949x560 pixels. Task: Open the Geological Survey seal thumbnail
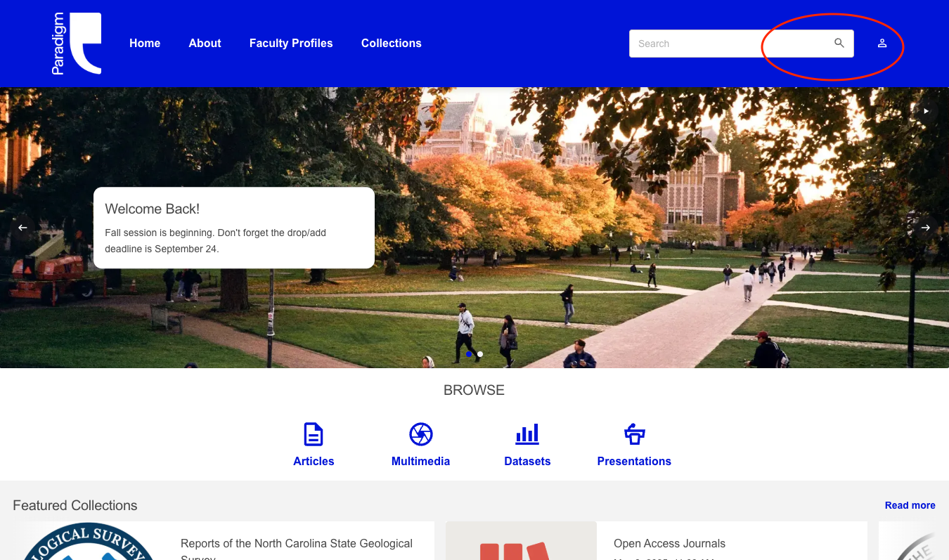click(x=88, y=541)
